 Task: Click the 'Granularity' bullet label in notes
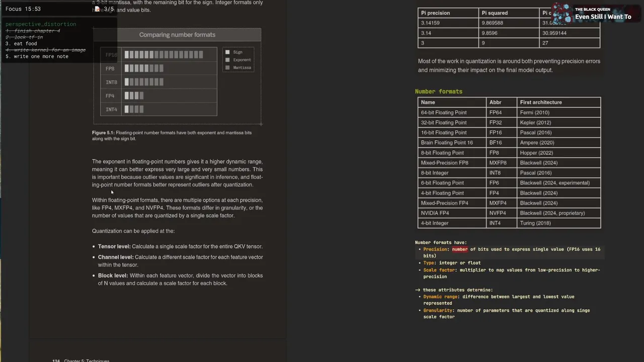(438, 310)
